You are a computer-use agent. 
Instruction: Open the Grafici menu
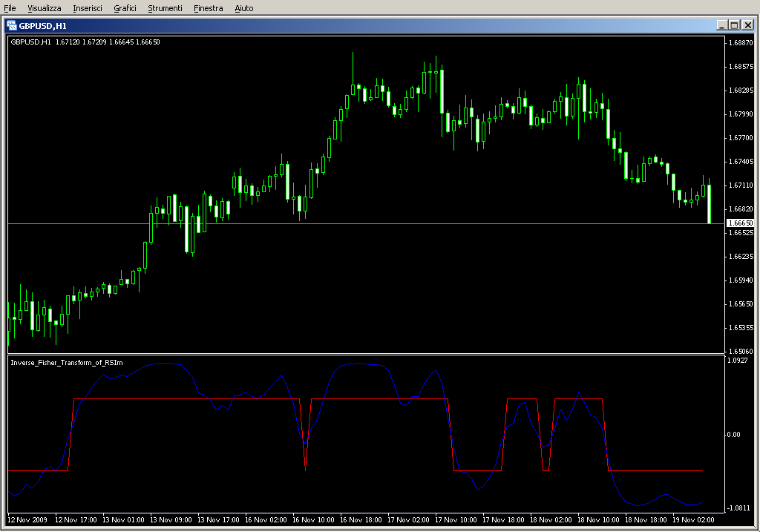[125, 8]
